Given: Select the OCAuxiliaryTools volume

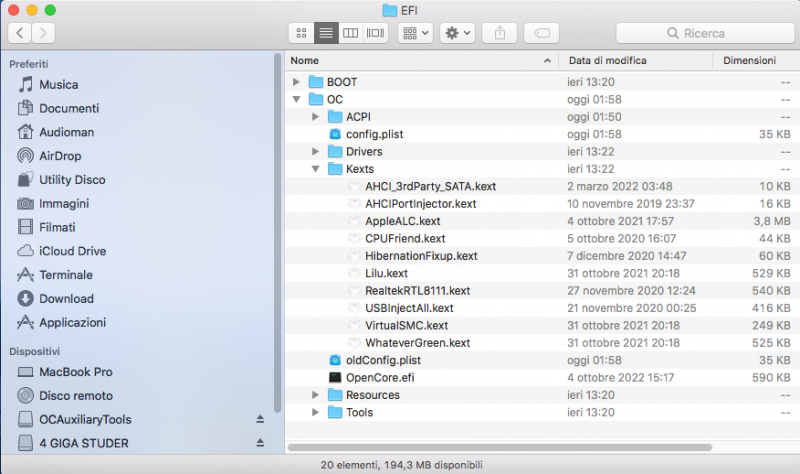Looking at the screenshot, I should pos(74,419).
